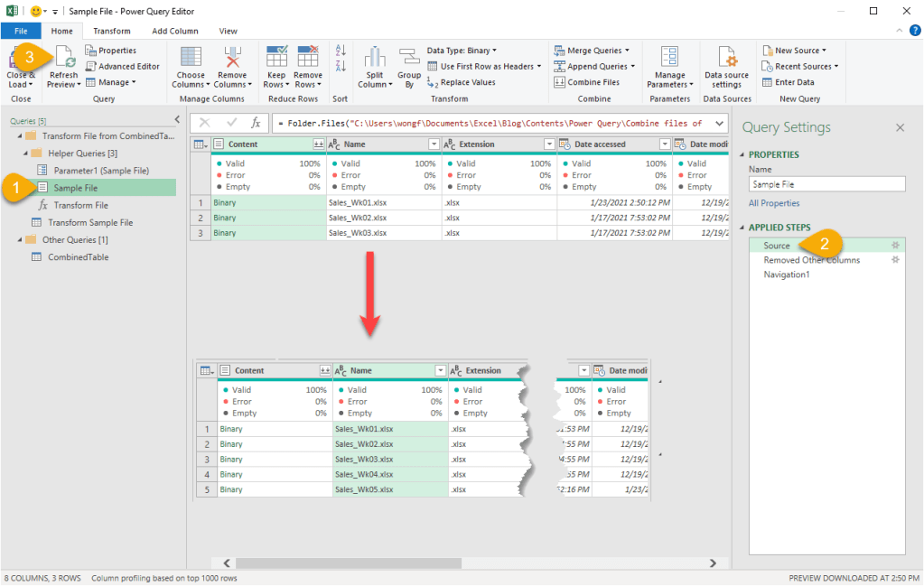
Task: Click the query Name input field
Action: pos(826,184)
